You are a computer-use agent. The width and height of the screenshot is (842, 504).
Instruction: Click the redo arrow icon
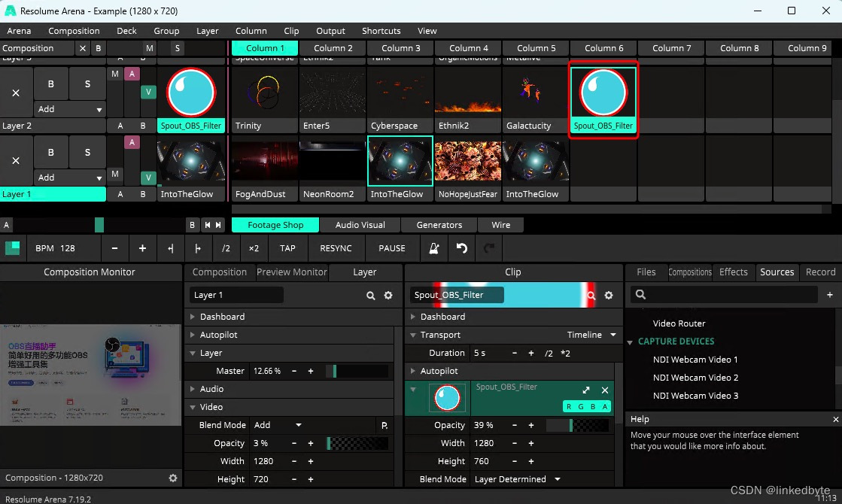(x=488, y=248)
